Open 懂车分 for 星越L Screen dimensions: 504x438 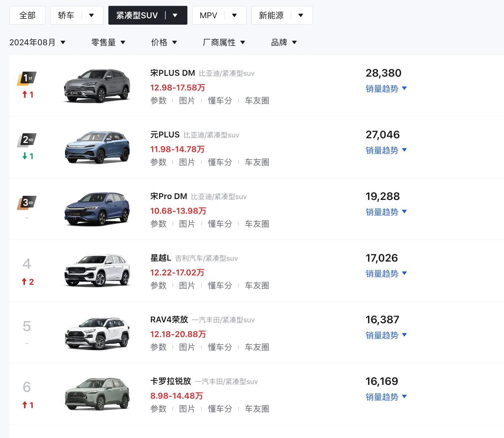220,285
